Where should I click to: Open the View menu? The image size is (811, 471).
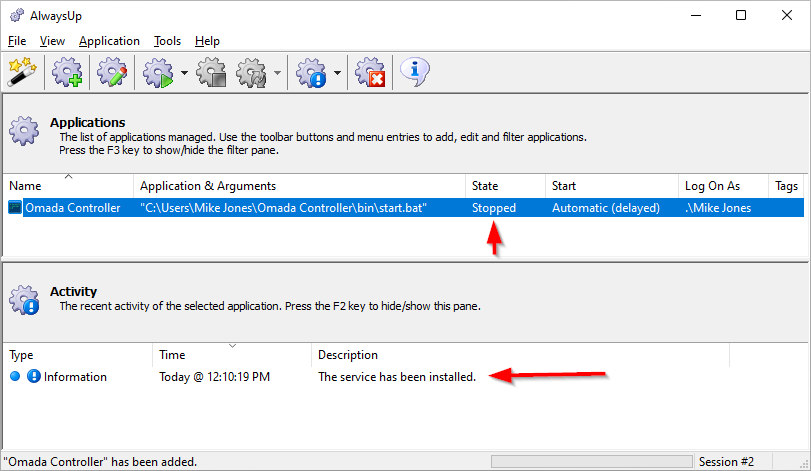[x=52, y=41]
